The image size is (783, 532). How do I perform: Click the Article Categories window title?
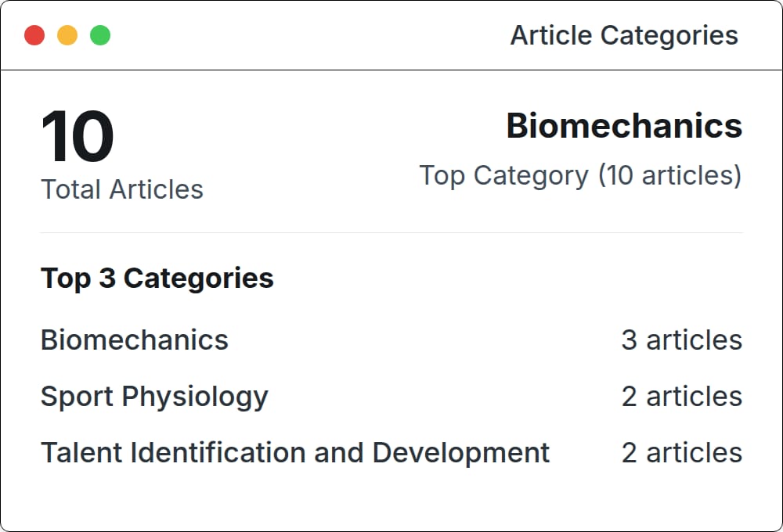[624, 35]
